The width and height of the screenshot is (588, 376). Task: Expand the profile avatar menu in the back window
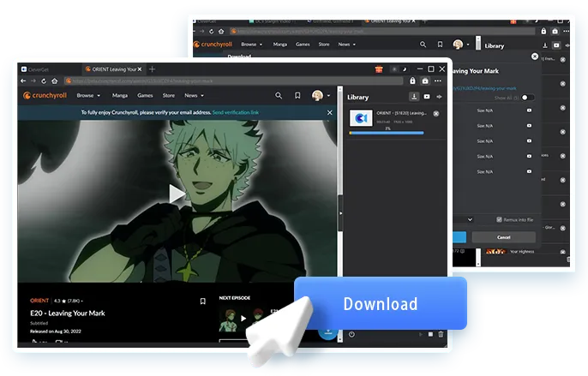(461, 45)
